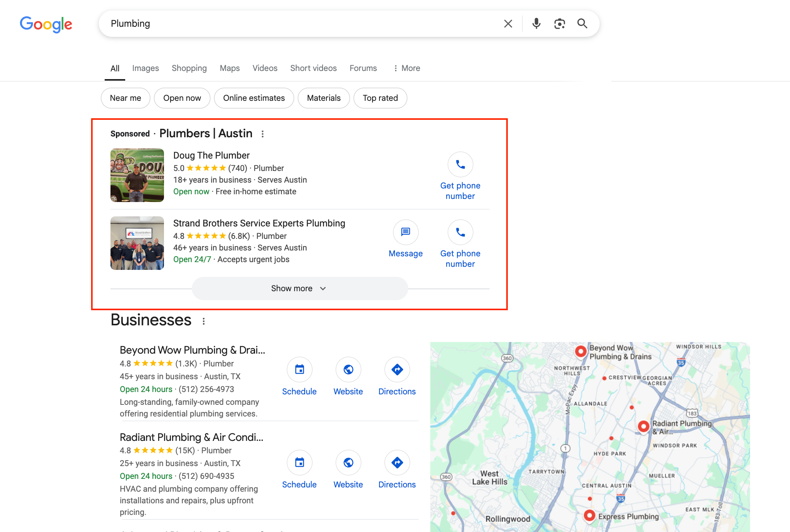Click the Google logo
Viewport: 790px width, 532px height.
(46, 24)
